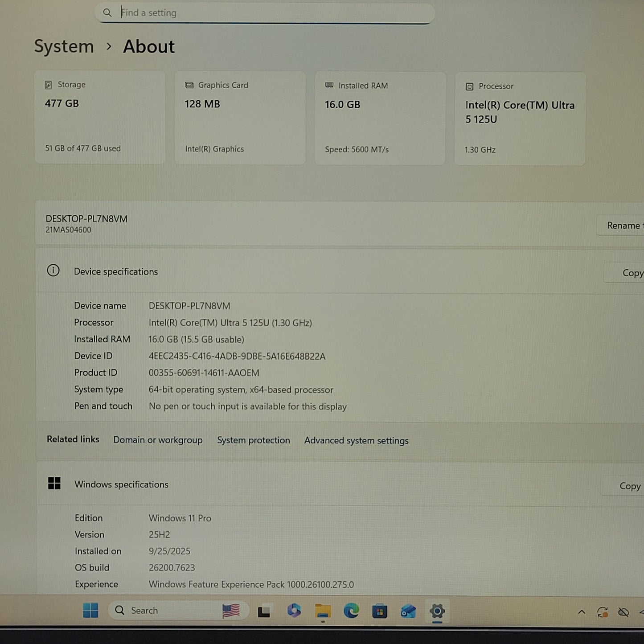Click the Installed RAM icon
The image size is (644, 644).
point(329,85)
